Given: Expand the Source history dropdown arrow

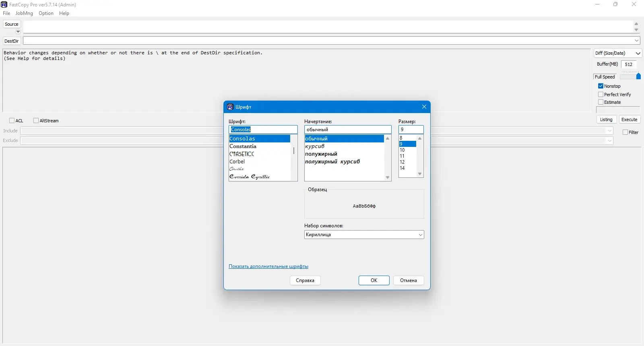Looking at the screenshot, I should click(x=18, y=31).
